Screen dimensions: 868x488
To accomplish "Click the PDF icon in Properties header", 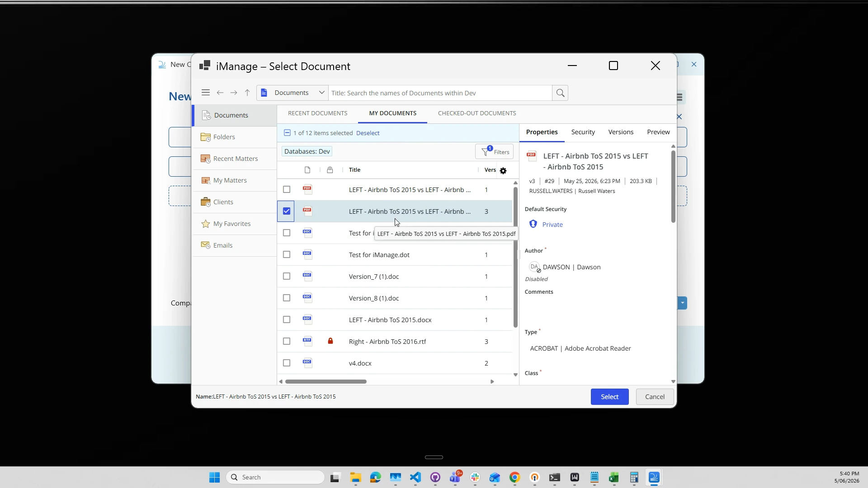I will [532, 156].
